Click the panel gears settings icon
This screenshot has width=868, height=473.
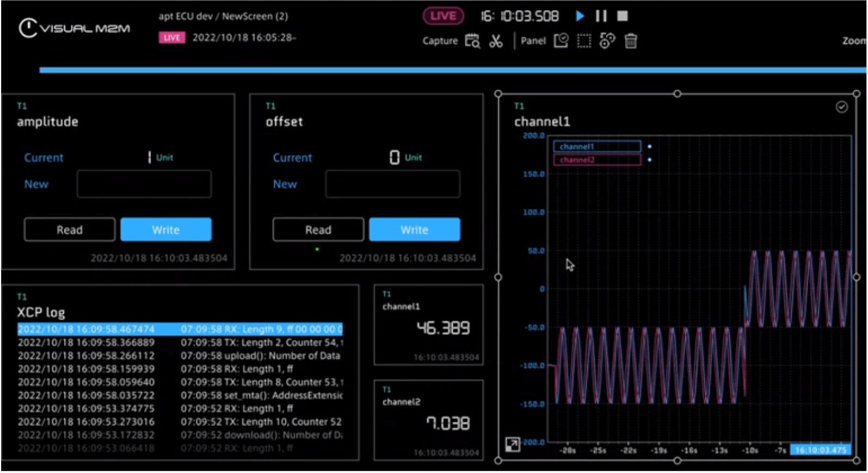point(607,41)
